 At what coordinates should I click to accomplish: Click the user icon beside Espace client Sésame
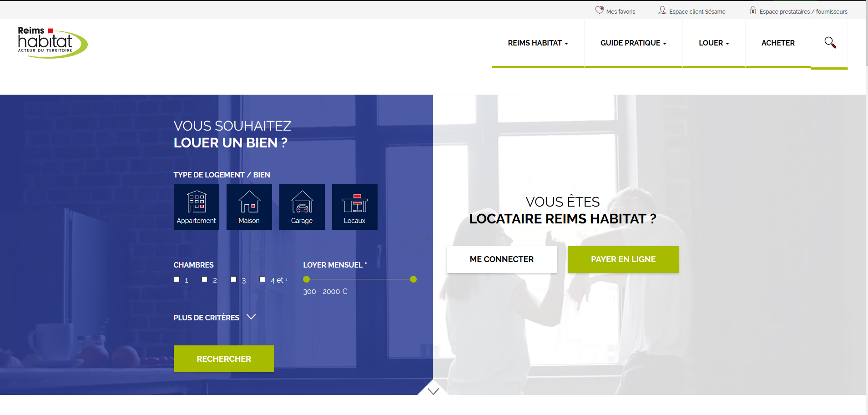tap(662, 10)
